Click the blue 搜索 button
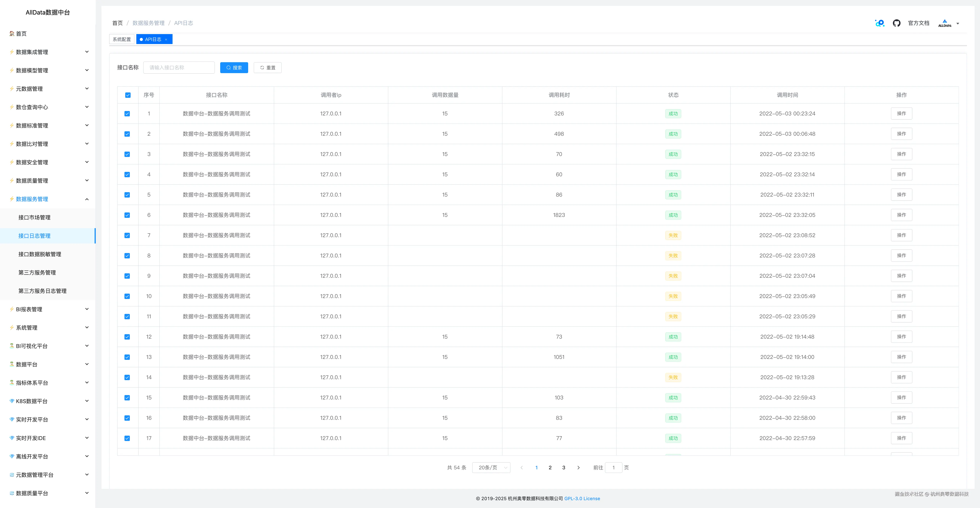The width and height of the screenshot is (980, 508). (x=234, y=68)
